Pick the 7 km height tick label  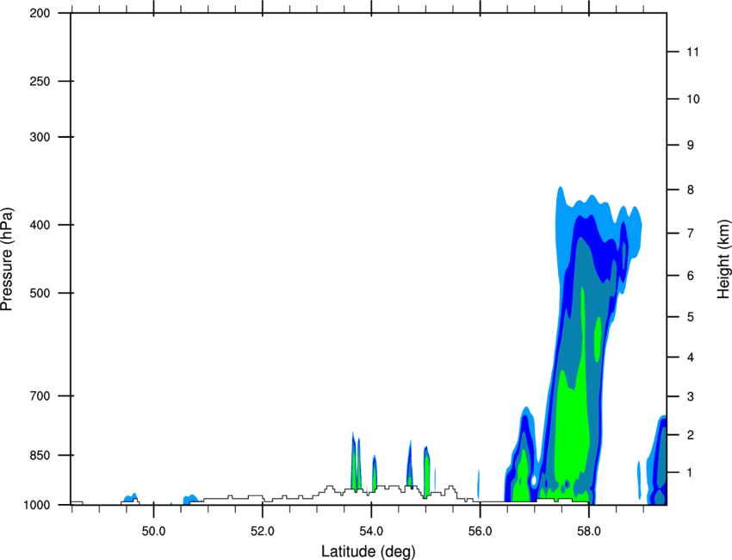[x=691, y=233]
